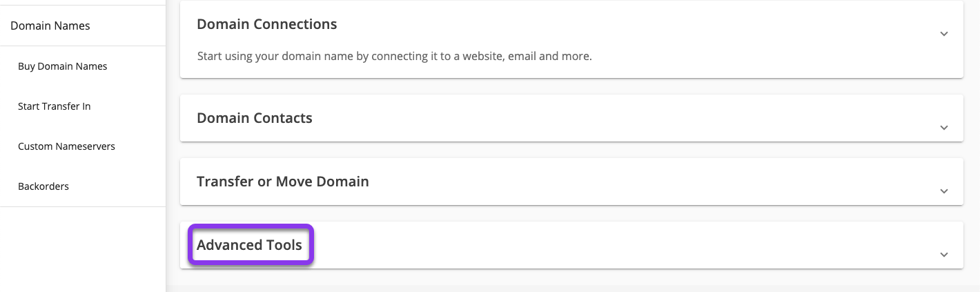Click empty sidebar space below Backorders

pyautogui.click(x=83, y=249)
